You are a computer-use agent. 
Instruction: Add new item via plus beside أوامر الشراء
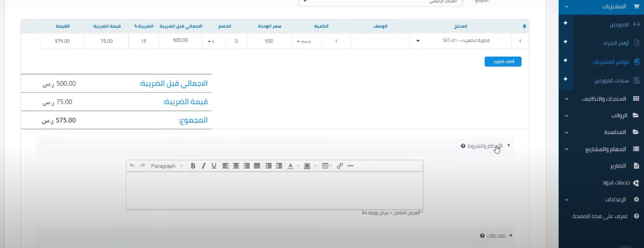pos(565,42)
